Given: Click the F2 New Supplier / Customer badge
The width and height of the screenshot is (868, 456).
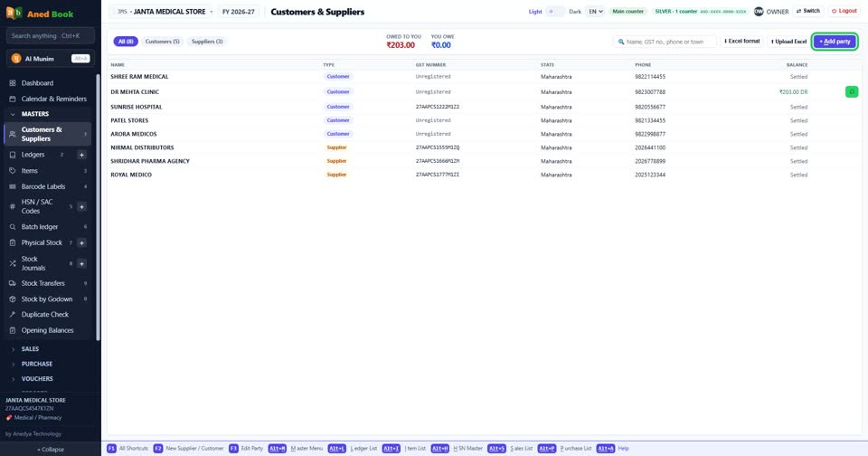Looking at the screenshot, I should point(157,448).
